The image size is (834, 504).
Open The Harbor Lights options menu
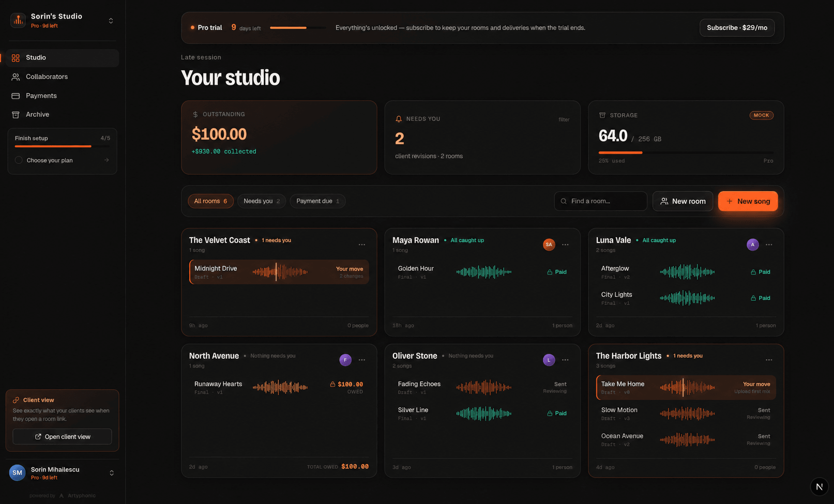(769, 360)
